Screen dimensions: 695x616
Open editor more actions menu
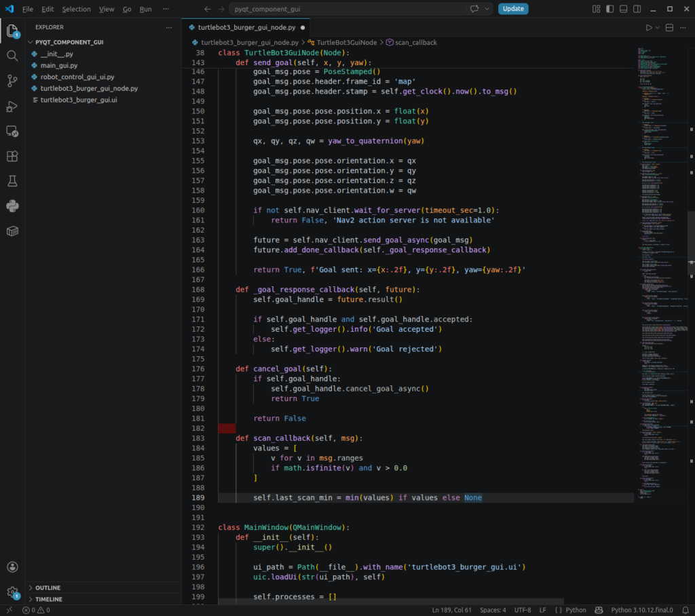tap(683, 28)
